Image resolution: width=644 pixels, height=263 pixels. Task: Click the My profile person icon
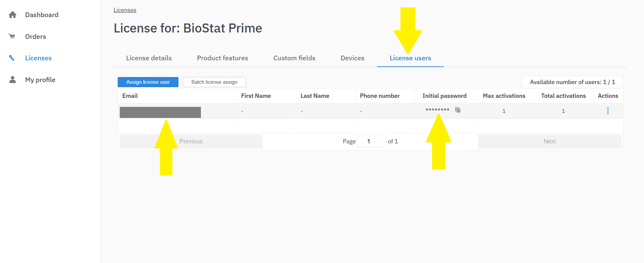coord(12,80)
